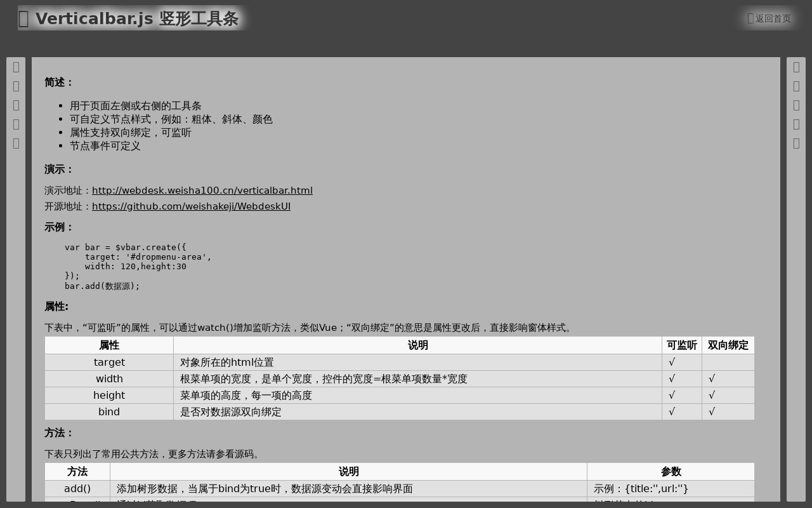Click the 可监听 column header
The image size is (812, 508).
[x=682, y=345]
